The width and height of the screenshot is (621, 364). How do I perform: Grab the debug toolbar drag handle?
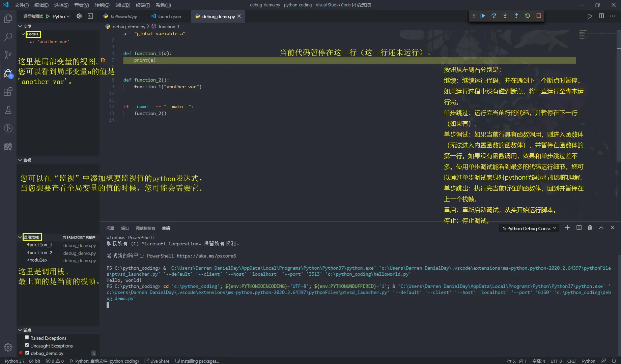point(474,16)
